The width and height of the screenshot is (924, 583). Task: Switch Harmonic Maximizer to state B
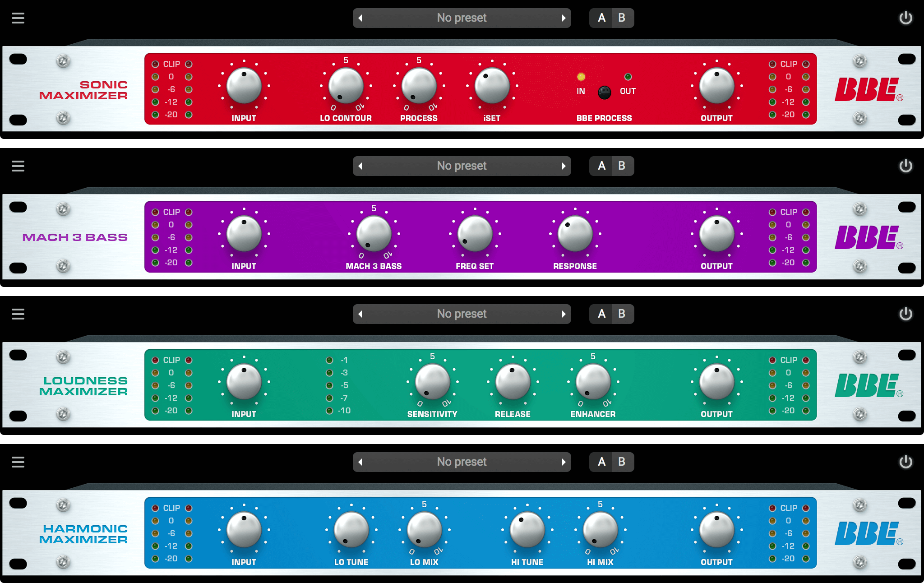[623, 462]
